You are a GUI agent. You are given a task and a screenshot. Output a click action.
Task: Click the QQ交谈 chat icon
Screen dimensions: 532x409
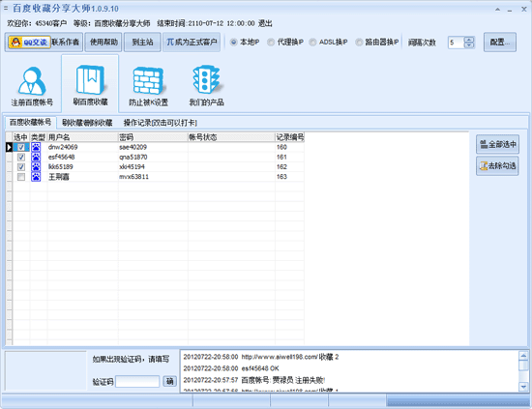(29, 42)
